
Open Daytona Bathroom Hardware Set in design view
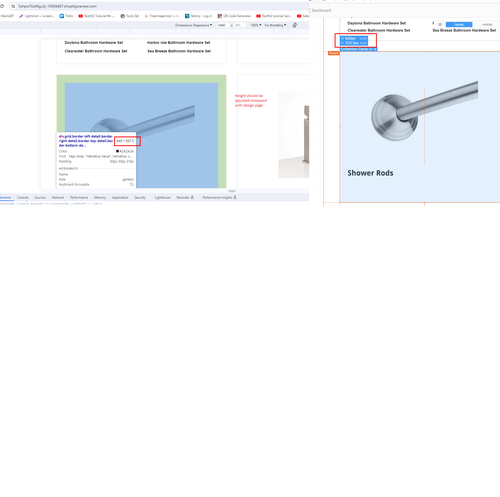pos(377,23)
